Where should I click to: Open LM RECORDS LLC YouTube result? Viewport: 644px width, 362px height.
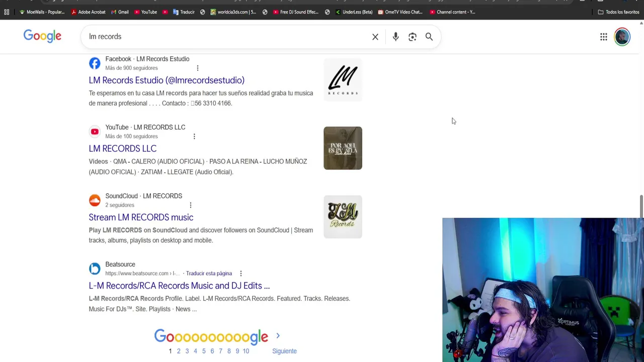(x=123, y=149)
